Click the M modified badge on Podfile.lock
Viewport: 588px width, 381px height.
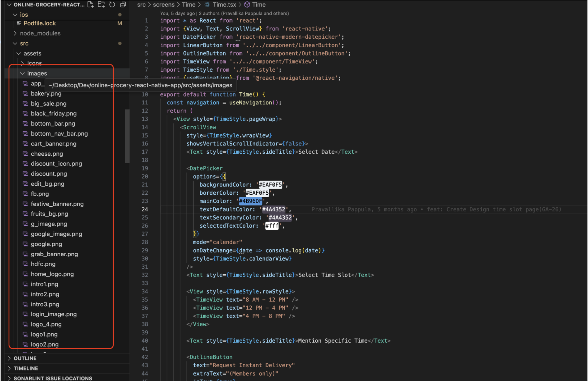tap(120, 23)
